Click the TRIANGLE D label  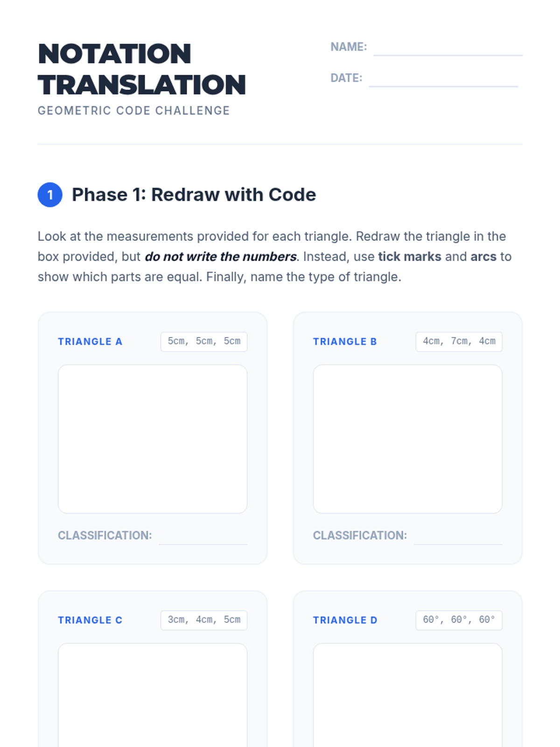[x=345, y=620]
